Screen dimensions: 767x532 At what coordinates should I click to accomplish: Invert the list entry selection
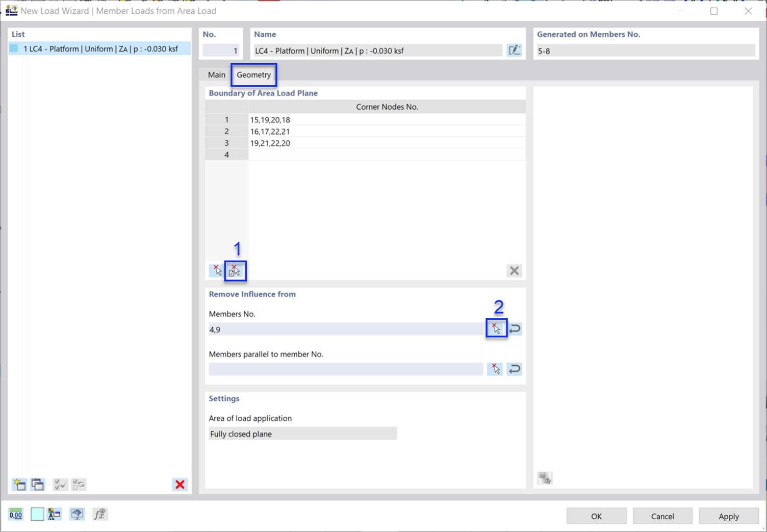[x=78, y=484]
